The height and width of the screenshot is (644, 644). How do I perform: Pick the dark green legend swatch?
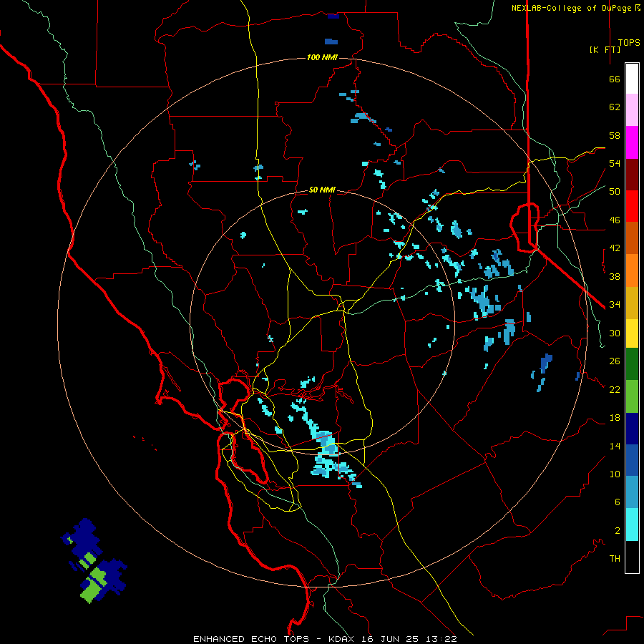pyautogui.click(x=632, y=364)
